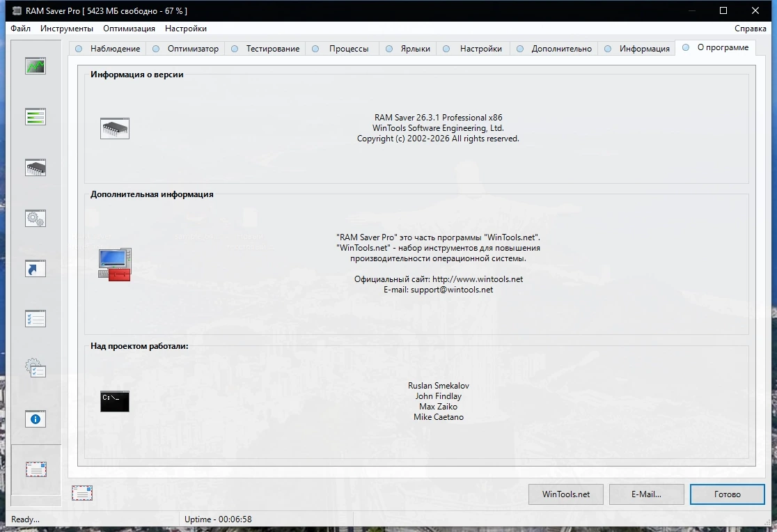Open the Информация tab
The image size is (777, 532).
(x=637, y=49)
